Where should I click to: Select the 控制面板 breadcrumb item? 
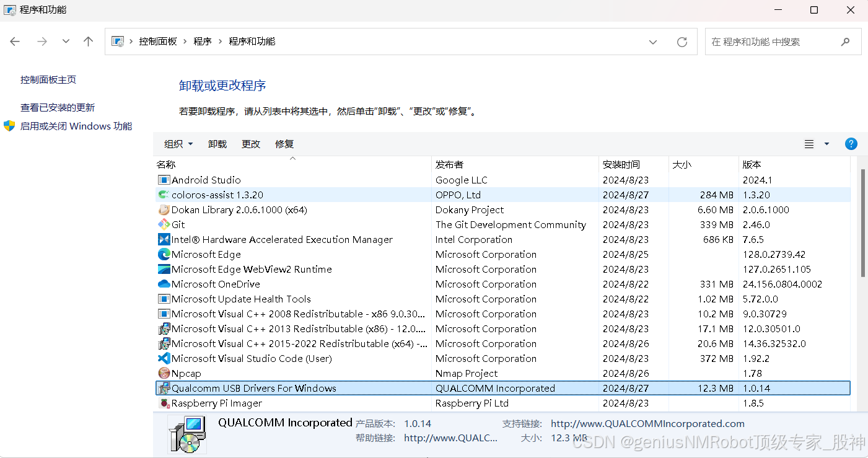pos(158,42)
